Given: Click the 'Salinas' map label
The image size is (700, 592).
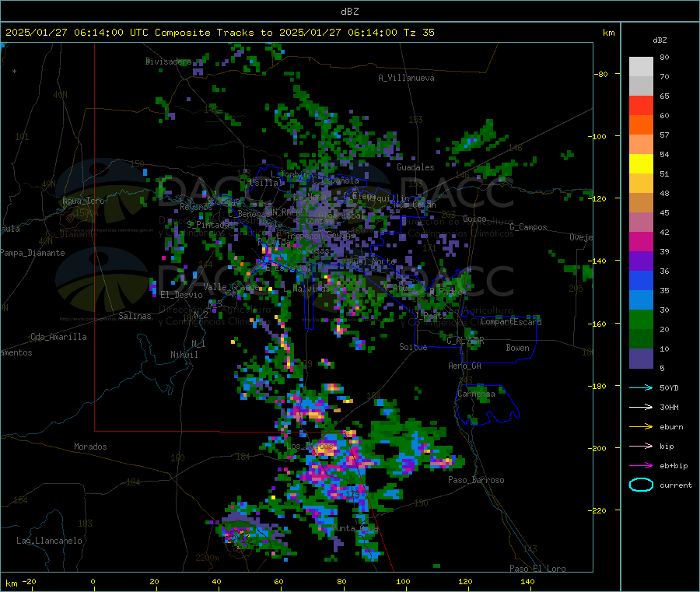Looking at the screenshot, I should click(x=135, y=316).
